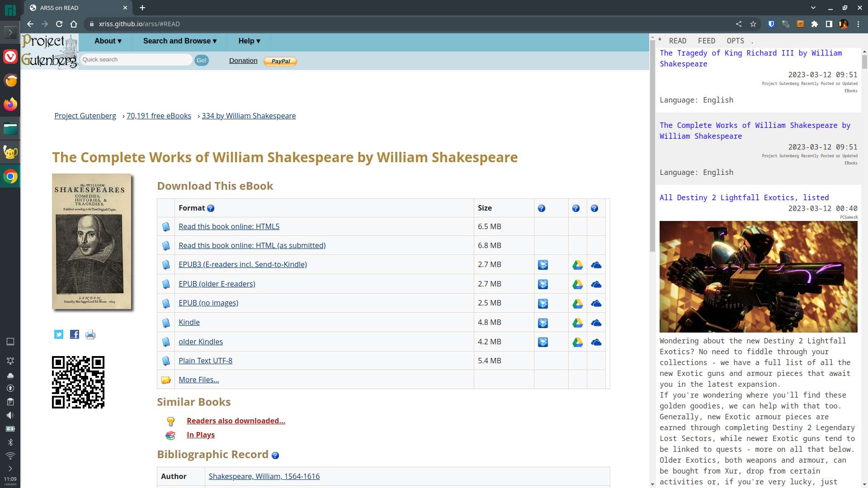868x488 pixels.
Task: Switch to the FEED tab in the ARSS panel
Action: click(x=707, y=41)
